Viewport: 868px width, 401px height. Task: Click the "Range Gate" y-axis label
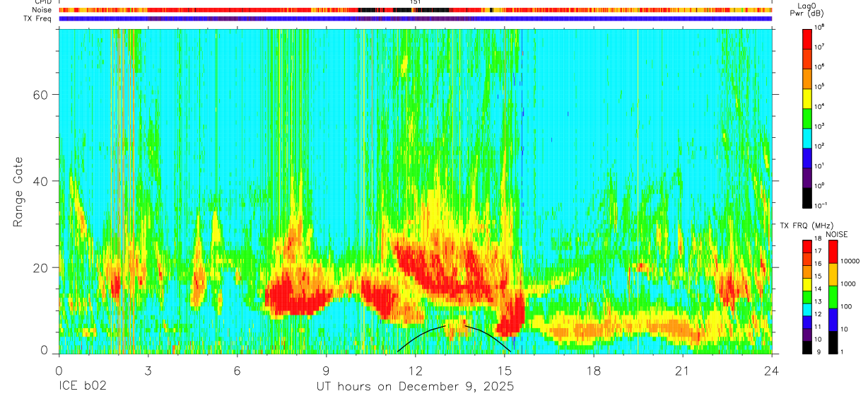[x=18, y=192]
